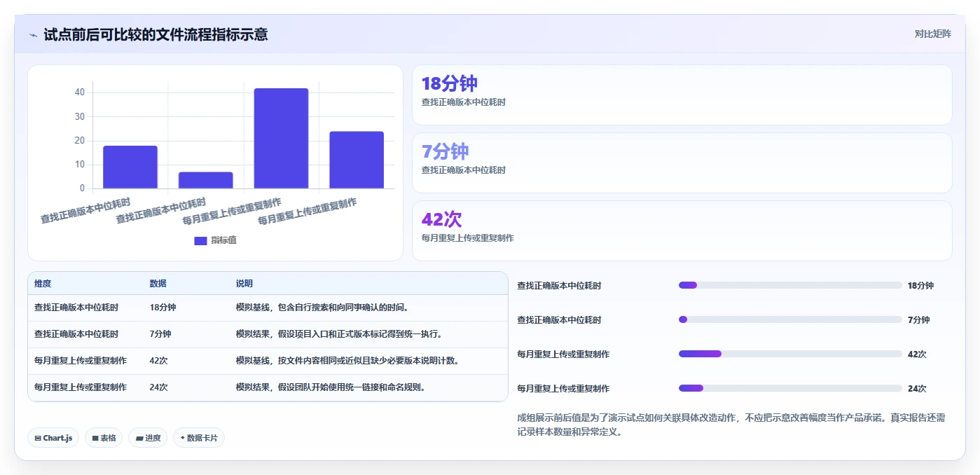Click the 40 tick on the chart's y-axis
980x475 pixels.
click(x=80, y=92)
